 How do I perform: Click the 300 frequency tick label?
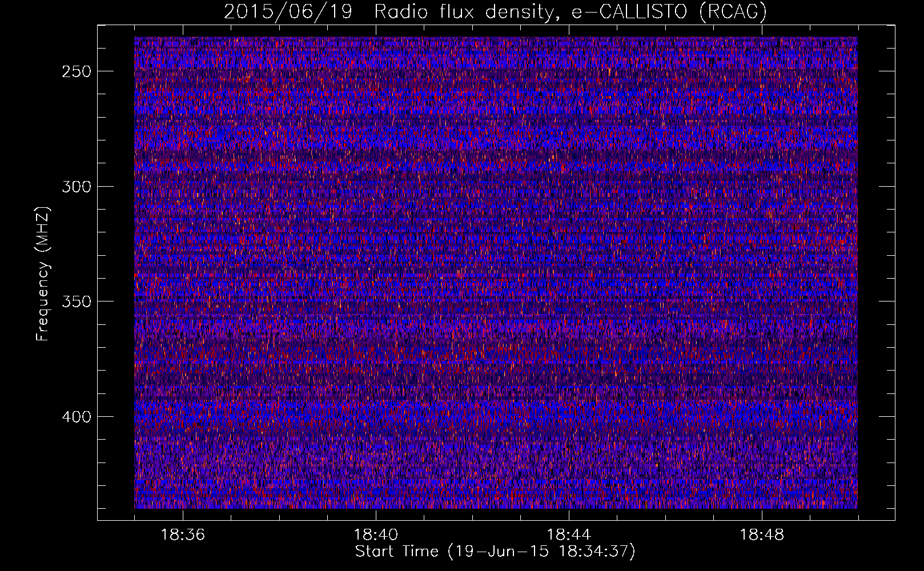(77, 187)
